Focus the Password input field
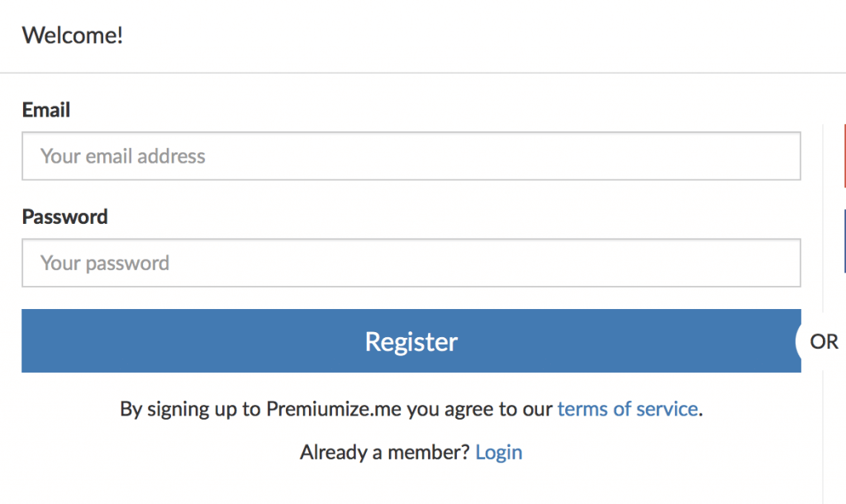Viewport: 846px width, 504px height. coord(411,263)
